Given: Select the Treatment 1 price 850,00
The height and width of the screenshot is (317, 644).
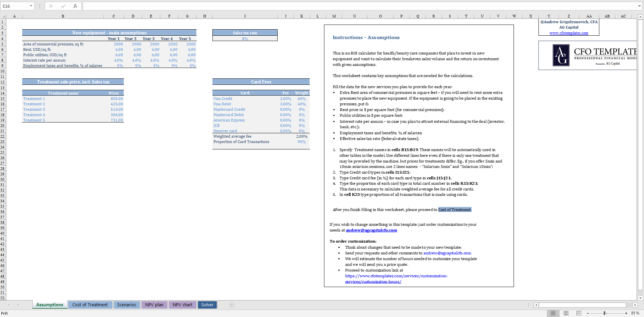Looking at the screenshot, I should tap(114, 99).
